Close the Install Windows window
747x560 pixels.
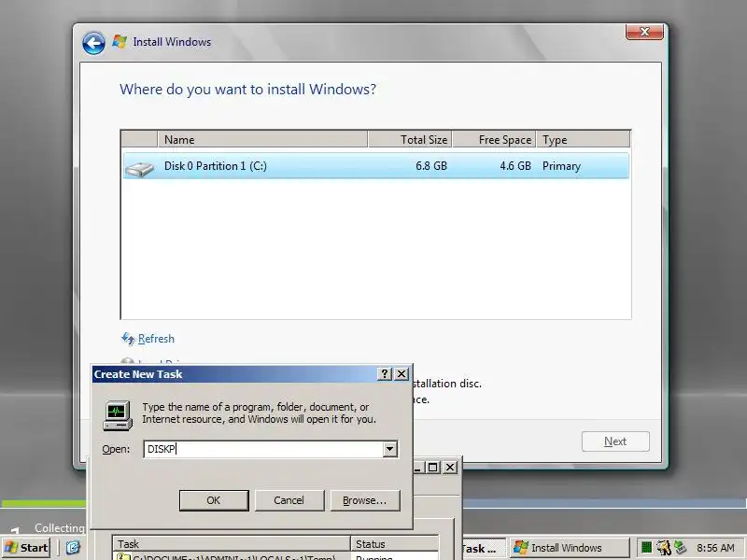(x=644, y=32)
